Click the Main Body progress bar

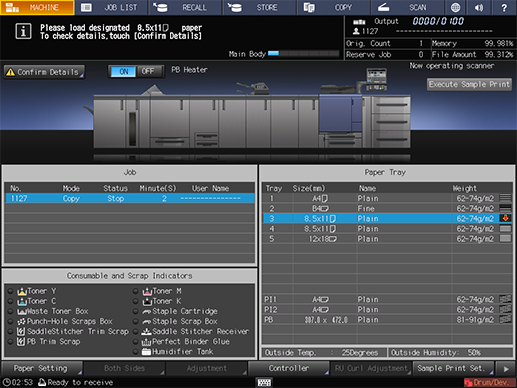(x=304, y=54)
